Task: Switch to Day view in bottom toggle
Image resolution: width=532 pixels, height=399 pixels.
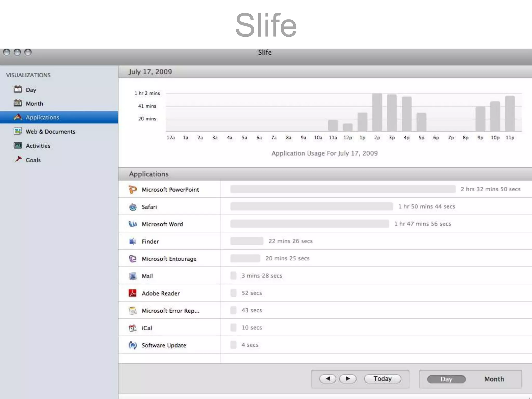Action: 446,379
